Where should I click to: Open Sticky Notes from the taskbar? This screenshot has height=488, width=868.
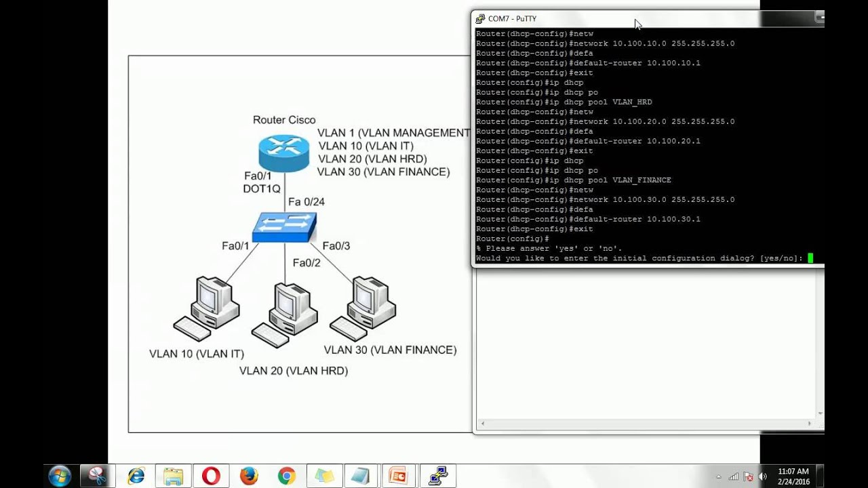click(x=324, y=476)
